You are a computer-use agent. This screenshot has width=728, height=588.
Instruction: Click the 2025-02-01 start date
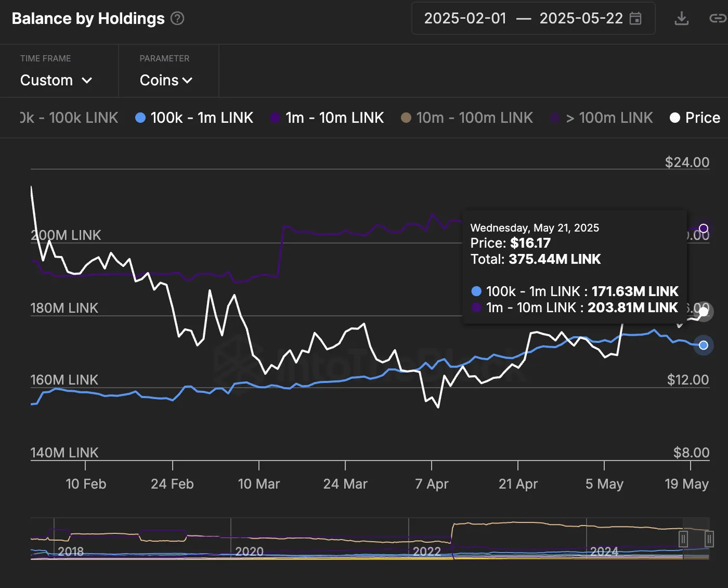pos(465,19)
